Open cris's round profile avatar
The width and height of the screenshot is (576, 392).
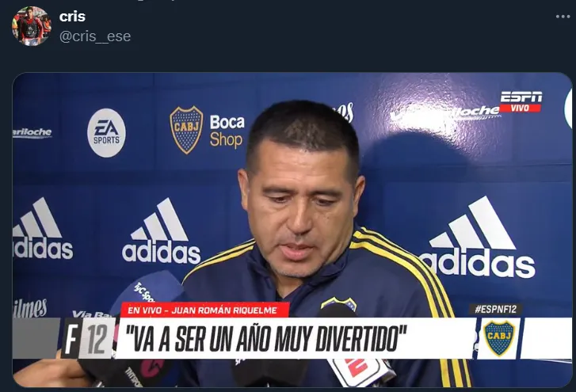[x=32, y=26]
